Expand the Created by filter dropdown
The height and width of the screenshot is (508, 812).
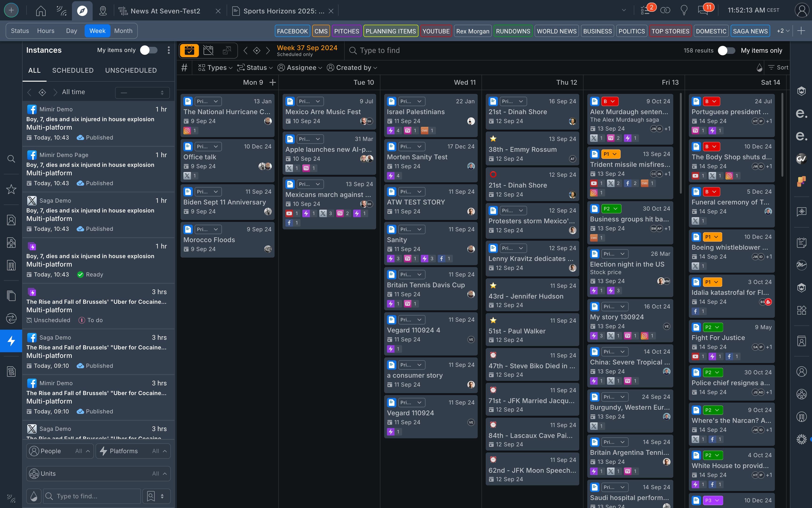(351, 68)
